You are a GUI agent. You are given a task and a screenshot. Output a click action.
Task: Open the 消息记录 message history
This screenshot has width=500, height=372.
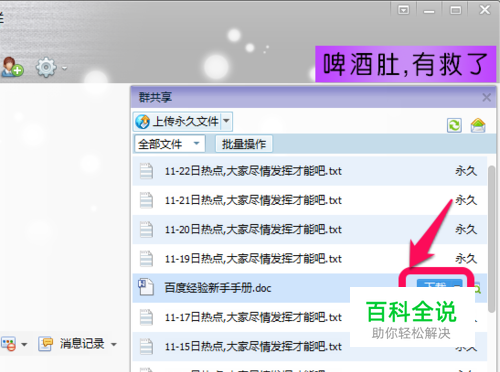click(71, 344)
